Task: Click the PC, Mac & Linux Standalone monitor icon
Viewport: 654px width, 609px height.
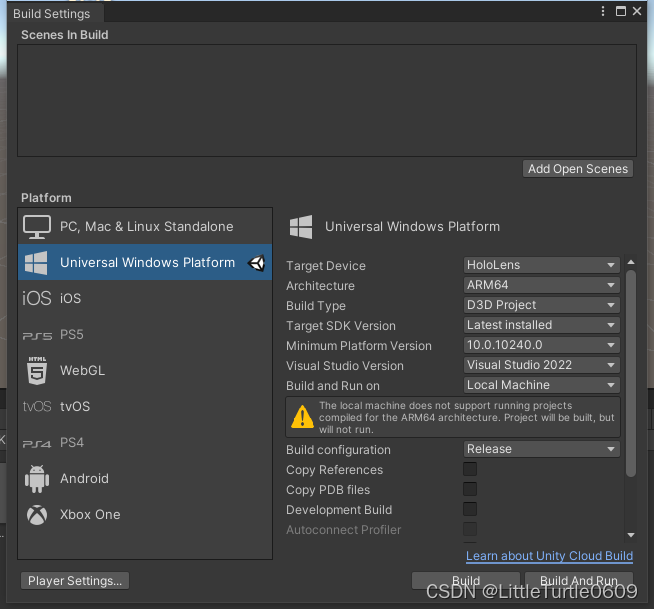Action: pyautogui.click(x=37, y=227)
